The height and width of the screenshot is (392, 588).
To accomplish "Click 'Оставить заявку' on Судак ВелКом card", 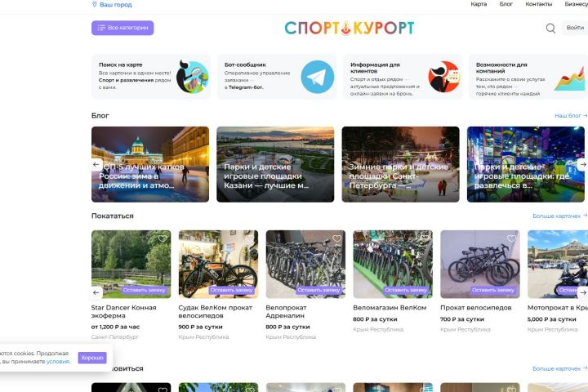I will click(231, 290).
